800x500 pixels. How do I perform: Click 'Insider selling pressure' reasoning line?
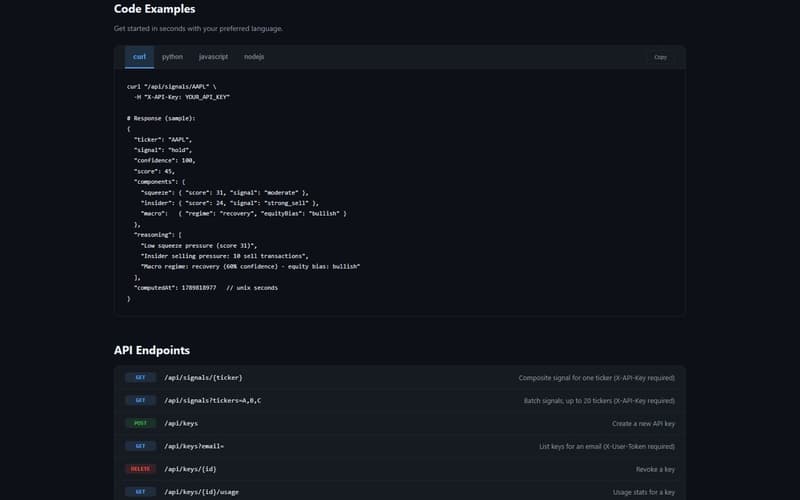pyautogui.click(x=224, y=256)
